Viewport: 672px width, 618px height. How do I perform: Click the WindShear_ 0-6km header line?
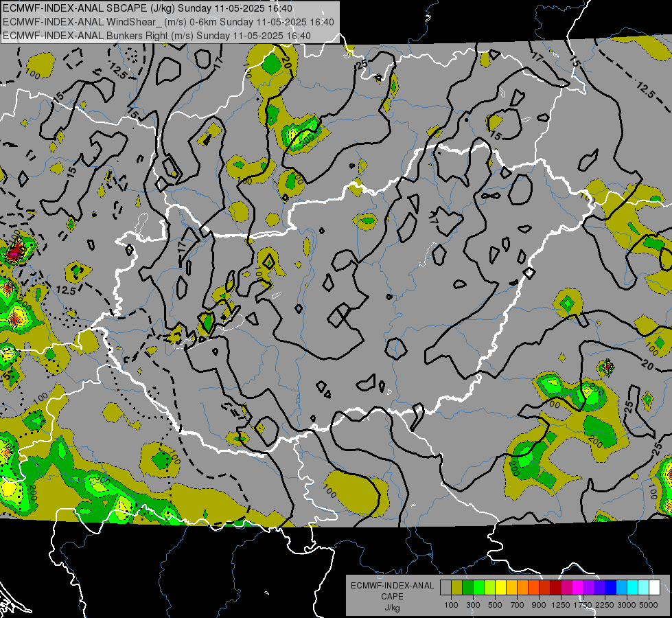tap(168, 22)
